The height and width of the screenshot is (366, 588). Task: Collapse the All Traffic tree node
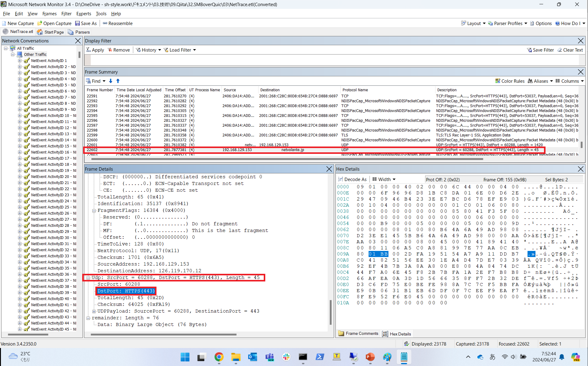click(x=6, y=48)
